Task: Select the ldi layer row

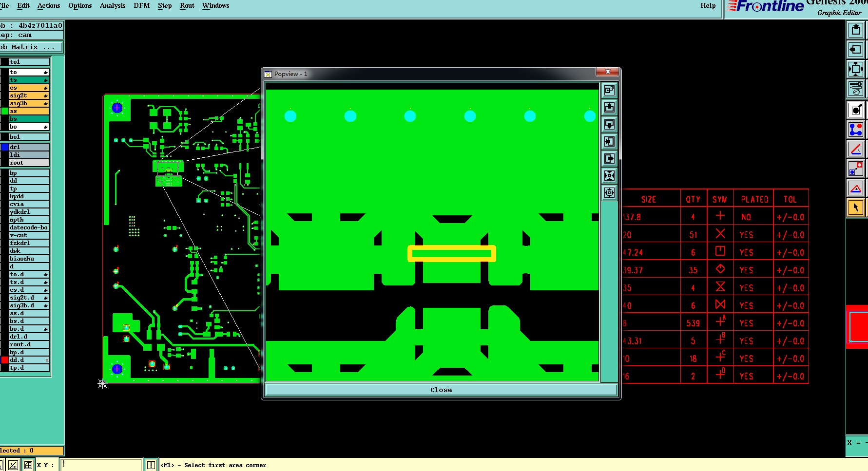Action: coord(29,155)
